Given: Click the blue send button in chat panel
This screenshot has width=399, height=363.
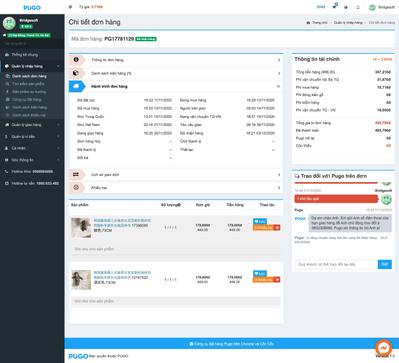Looking at the screenshot, I should (x=385, y=264).
